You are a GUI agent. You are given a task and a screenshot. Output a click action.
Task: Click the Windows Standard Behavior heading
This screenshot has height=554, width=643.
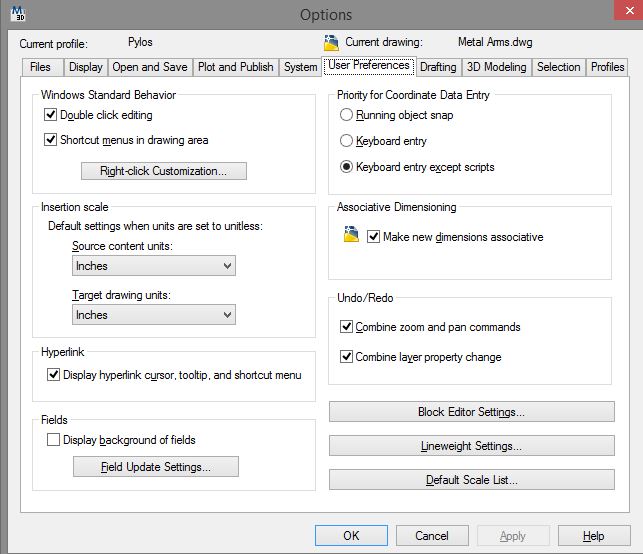coord(108,95)
